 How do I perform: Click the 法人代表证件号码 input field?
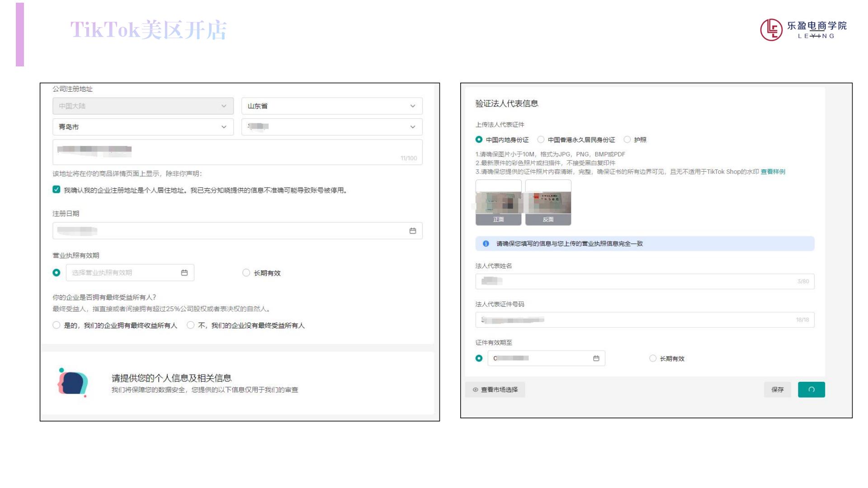(645, 320)
